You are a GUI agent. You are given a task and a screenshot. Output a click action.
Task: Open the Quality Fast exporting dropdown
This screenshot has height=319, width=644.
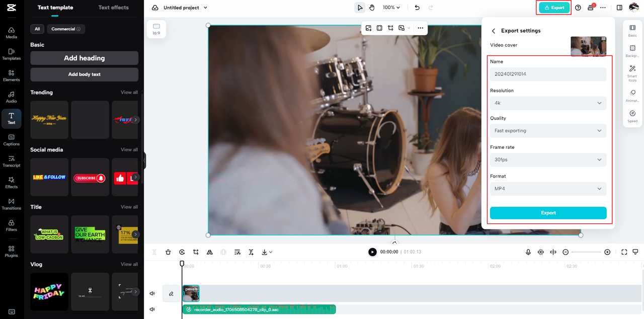(548, 130)
